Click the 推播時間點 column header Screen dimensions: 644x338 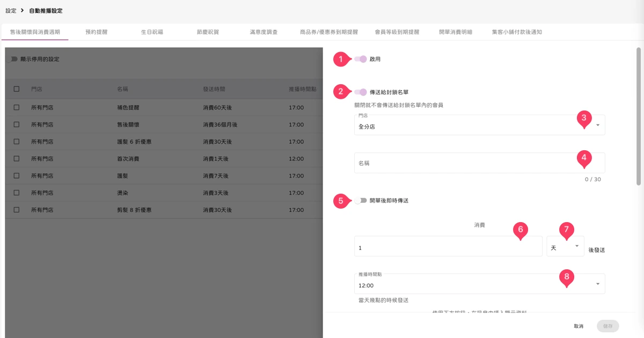[x=303, y=89]
